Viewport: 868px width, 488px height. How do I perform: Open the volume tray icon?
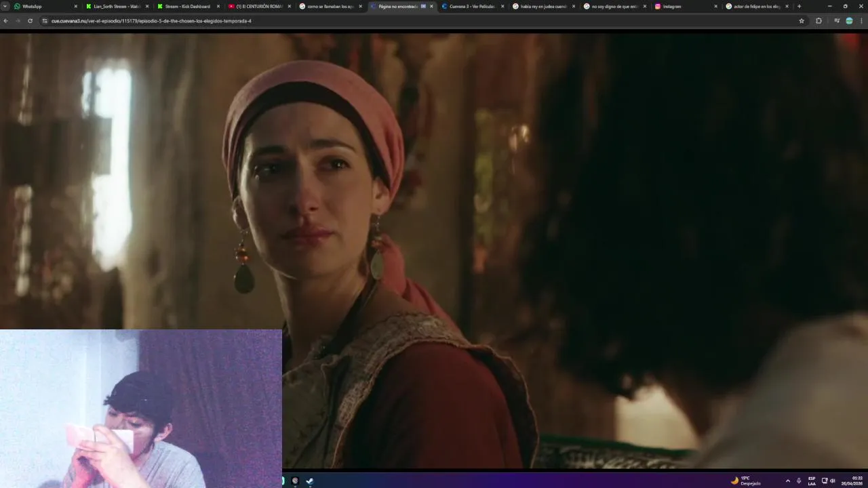coord(833,481)
